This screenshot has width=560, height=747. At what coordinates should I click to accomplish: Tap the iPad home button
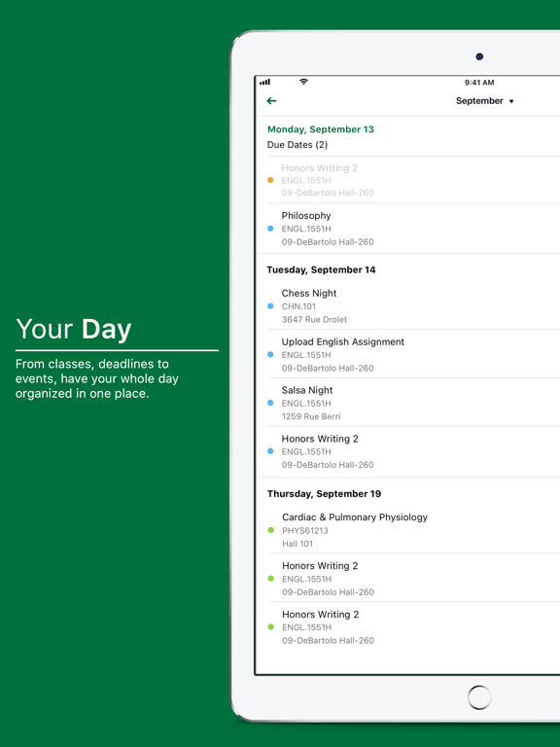tap(479, 697)
